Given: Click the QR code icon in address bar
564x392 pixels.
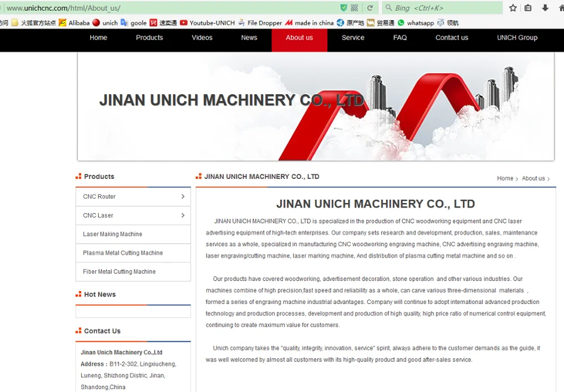Looking at the screenshot, I should point(354,8).
